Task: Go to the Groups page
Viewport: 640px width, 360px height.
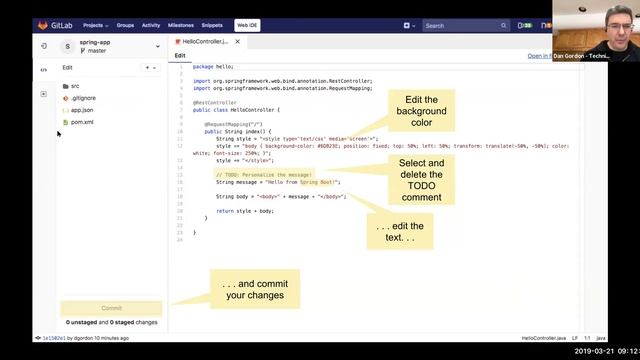Action: coord(125,25)
